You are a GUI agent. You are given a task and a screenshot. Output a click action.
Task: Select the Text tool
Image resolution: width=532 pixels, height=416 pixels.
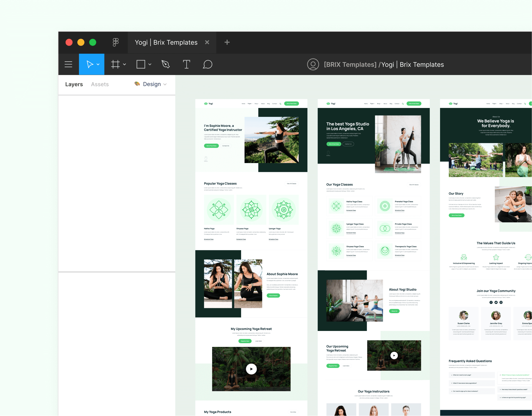(x=186, y=64)
